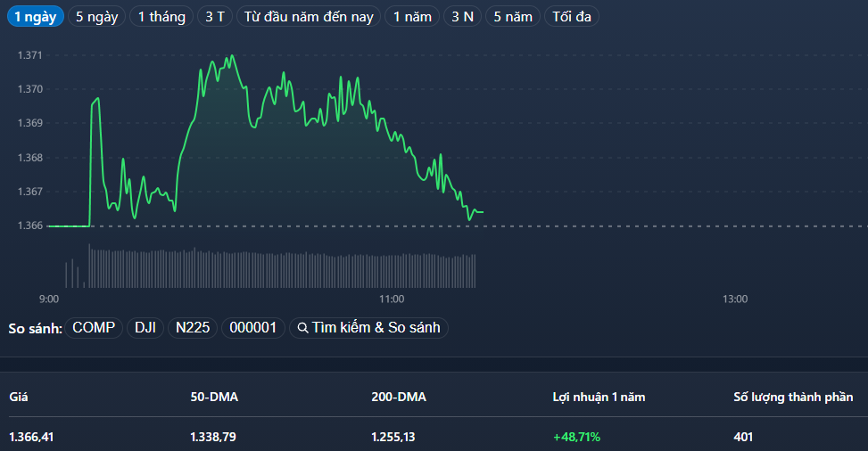Compare with COMP index

94,328
